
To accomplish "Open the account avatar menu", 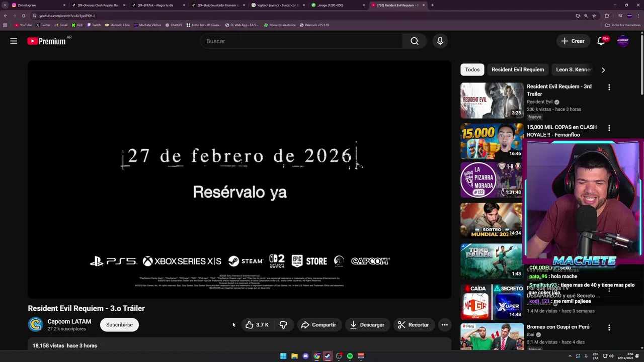I will [x=623, y=41].
